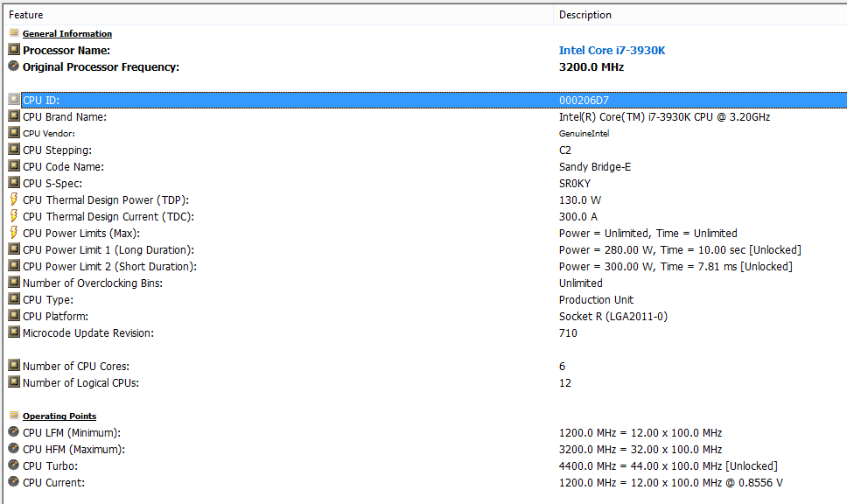847x504 pixels.
Task: Select the microcode revision value 710
Action: (x=568, y=333)
